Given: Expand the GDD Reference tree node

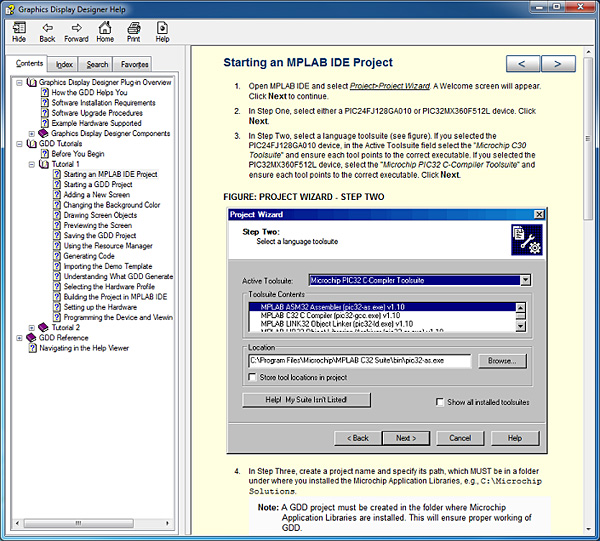Looking at the screenshot, I should 20,338.
